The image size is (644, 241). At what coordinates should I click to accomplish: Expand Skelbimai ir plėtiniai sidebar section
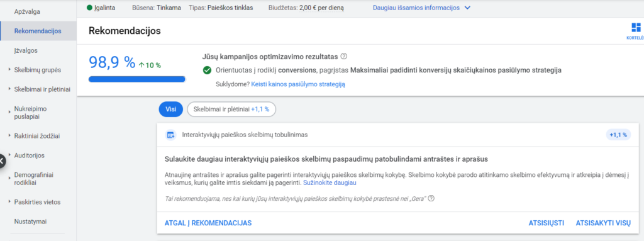pyautogui.click(x=9, y=89)
